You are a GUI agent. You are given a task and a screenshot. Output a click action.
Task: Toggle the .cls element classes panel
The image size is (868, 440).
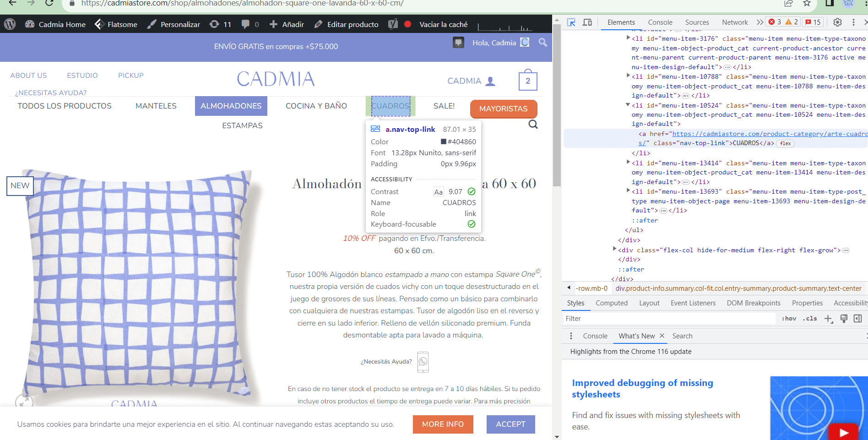click(810, 319)
